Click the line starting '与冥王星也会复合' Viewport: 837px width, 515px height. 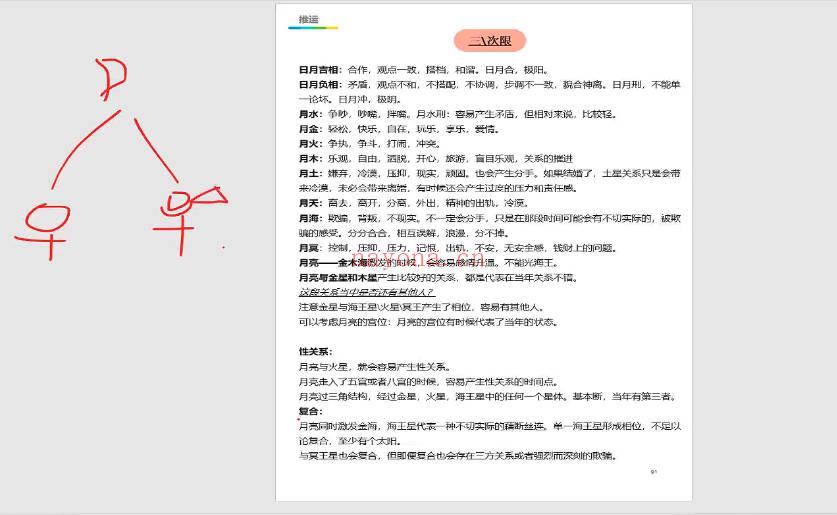pos(457,456)
